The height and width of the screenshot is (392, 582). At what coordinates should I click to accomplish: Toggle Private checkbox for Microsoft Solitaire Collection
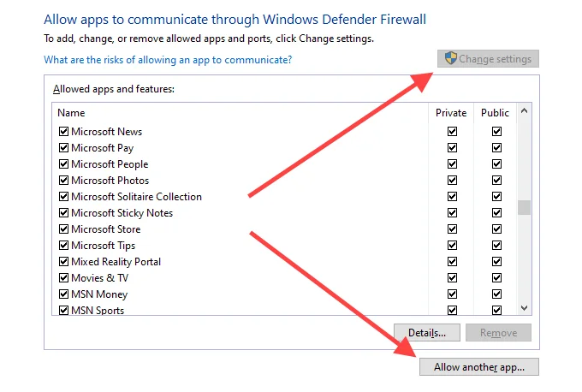[x=452, y=196]
